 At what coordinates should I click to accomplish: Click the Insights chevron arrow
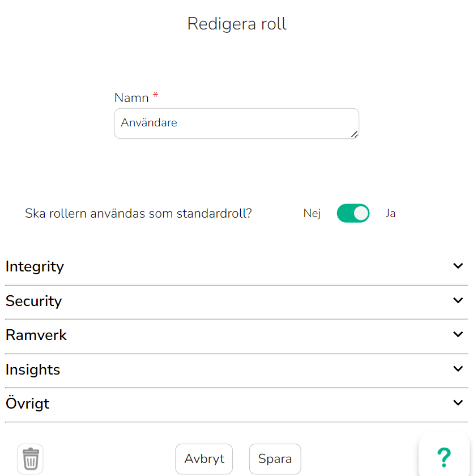(x=458, y=369)
